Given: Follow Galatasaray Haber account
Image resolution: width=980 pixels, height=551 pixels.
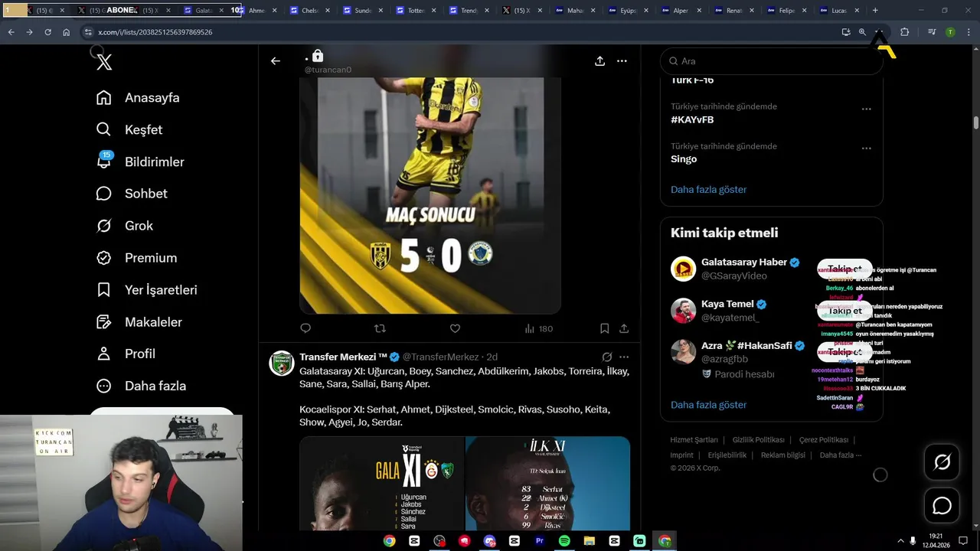Looking at the screenshot, I should click(x=844, y=269).
